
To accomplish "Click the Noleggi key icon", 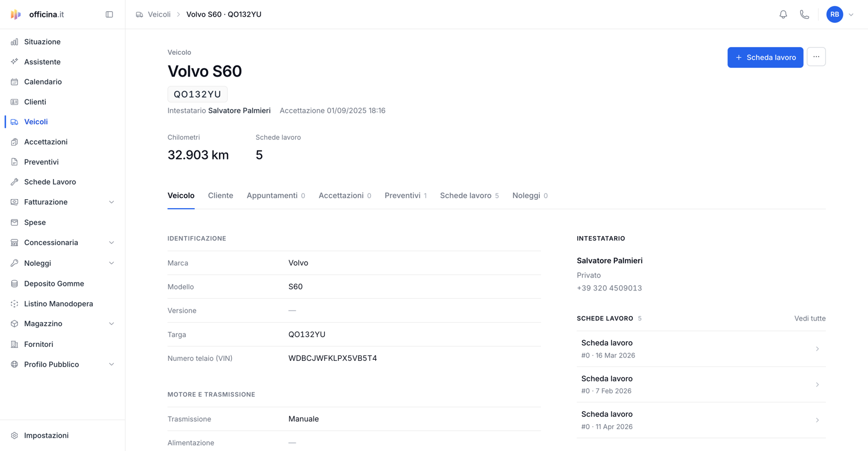I will pyautogui.click(x=15, y=263).
